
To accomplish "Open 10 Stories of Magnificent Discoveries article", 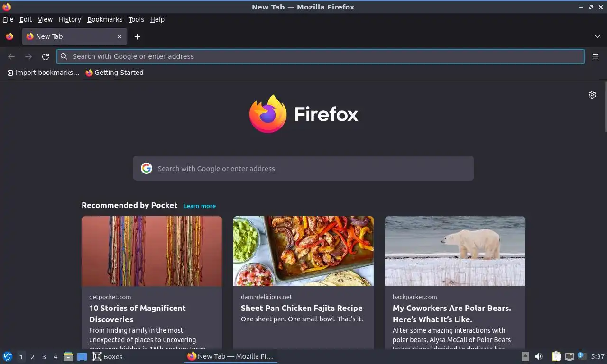I will point(138,314).
